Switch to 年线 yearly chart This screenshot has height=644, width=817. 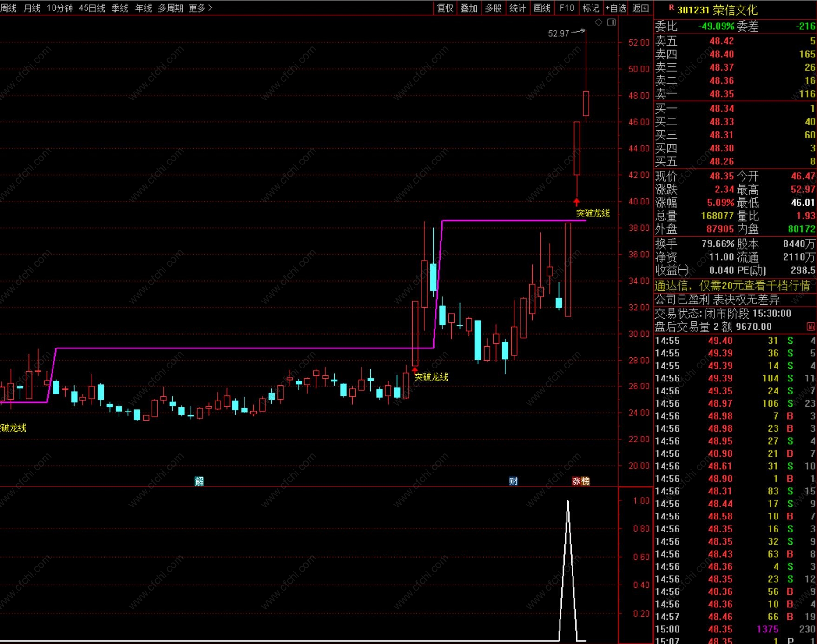coord(143,8)
